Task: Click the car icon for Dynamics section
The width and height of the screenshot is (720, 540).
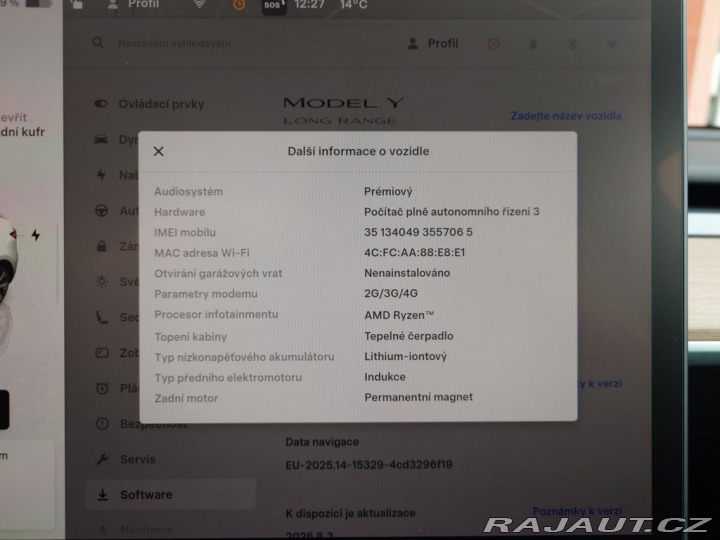Action: click(x=101, y=139)
